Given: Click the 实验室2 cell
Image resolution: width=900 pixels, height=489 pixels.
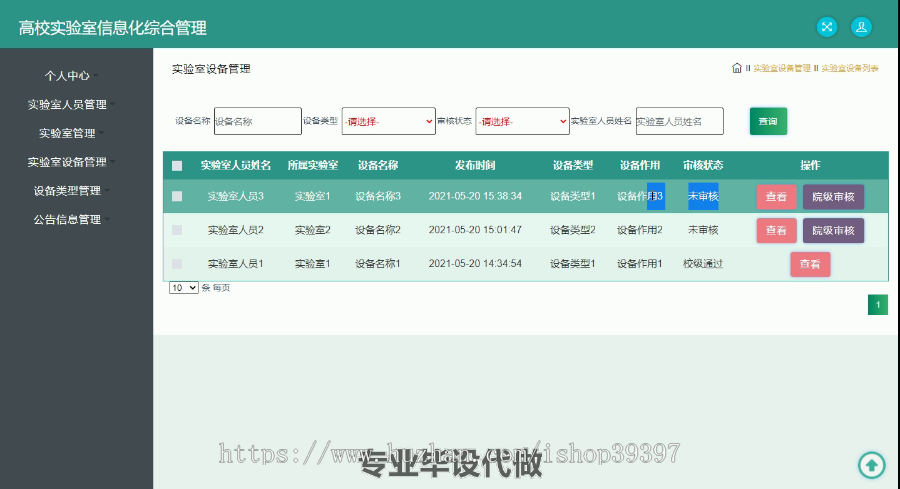Looking at the screenshot, I should tap(313, 230).
